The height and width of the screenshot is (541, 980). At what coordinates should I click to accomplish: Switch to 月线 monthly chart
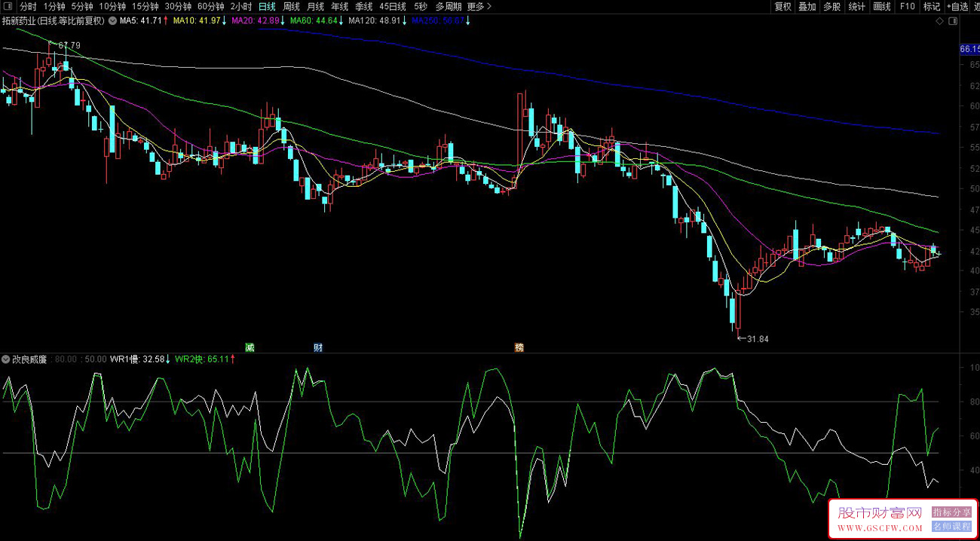point(315,7)
